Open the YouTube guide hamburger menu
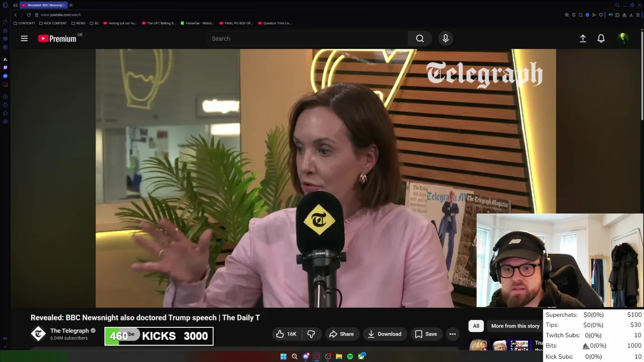Screen dimensions: 644x362 [x=24, y=38]
